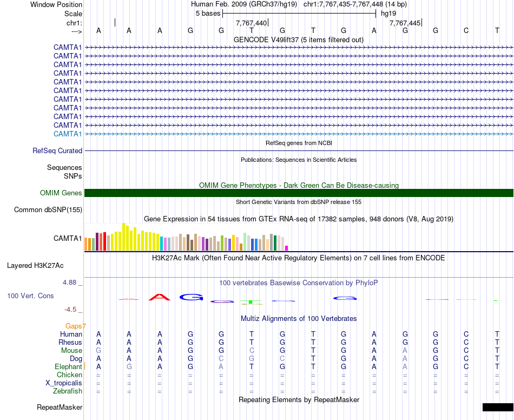The width and height of the screenshot is (514, 420).
Task: Click the chr1:7,767,435-7,767,448 position text
Action: (x=355, y=4)
